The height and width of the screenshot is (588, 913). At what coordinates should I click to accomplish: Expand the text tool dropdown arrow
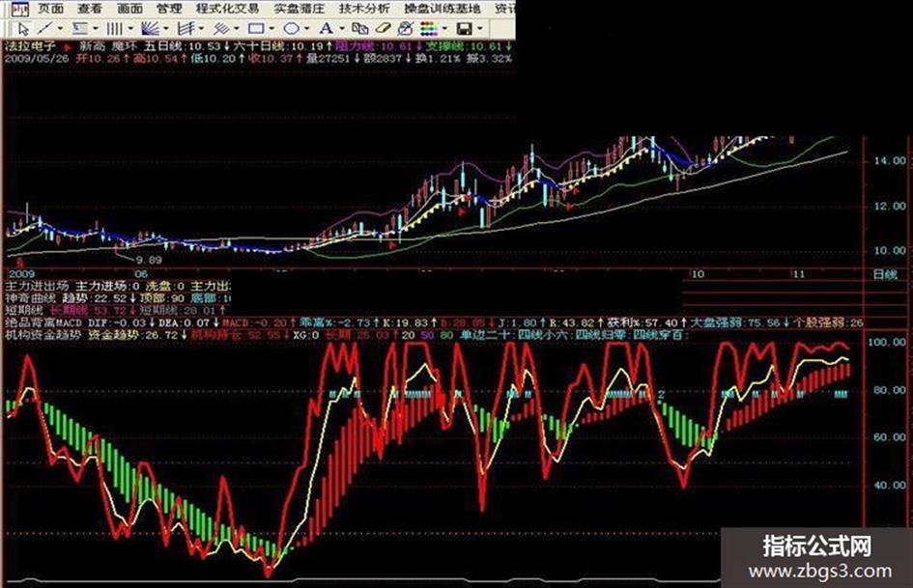pyautogui.click(x=341, y=29)
